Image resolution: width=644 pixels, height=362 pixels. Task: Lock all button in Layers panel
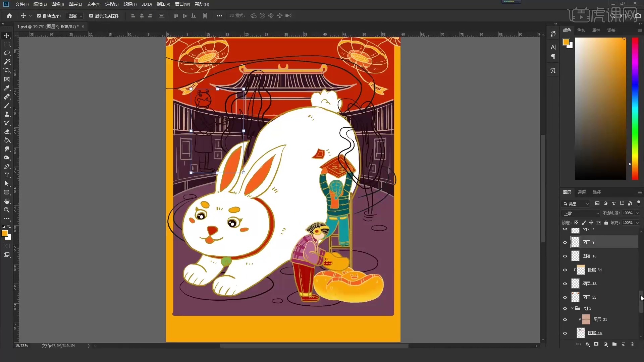coord(606,223)
